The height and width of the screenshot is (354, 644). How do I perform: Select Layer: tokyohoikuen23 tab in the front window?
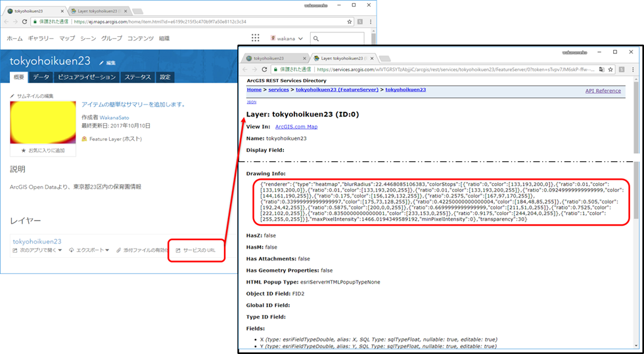click(x=342, y=59)
